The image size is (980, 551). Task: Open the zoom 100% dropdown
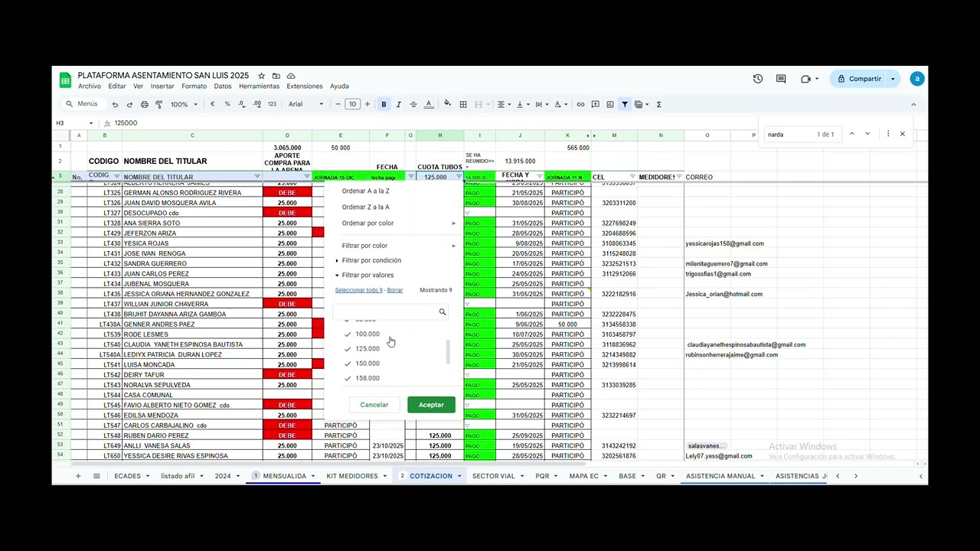[184, 104]
